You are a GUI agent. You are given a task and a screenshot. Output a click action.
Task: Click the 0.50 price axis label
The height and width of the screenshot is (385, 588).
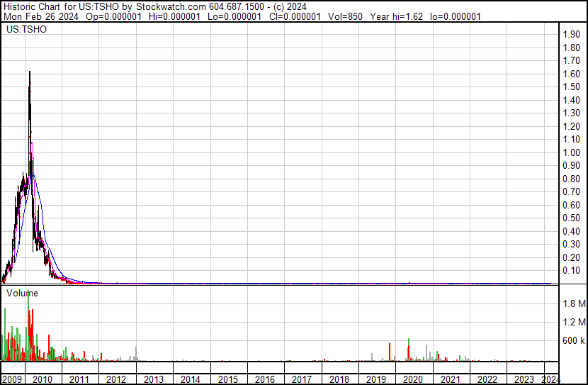572,218
